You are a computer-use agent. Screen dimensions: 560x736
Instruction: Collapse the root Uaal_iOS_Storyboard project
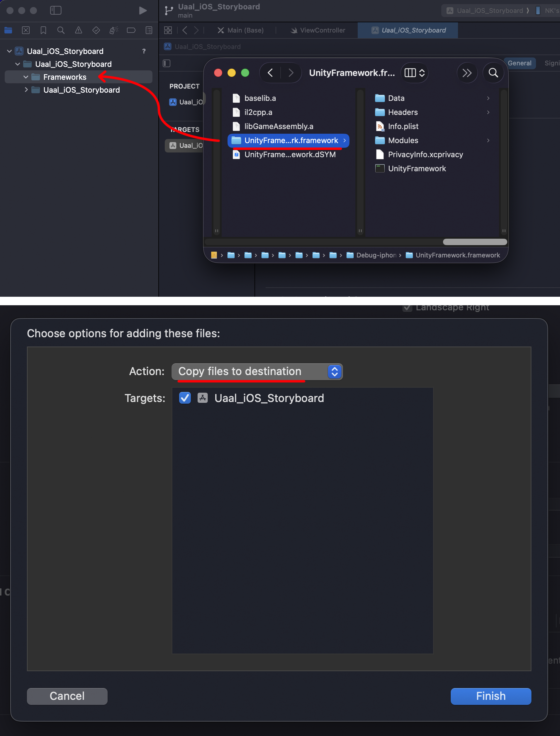(9, 51)
